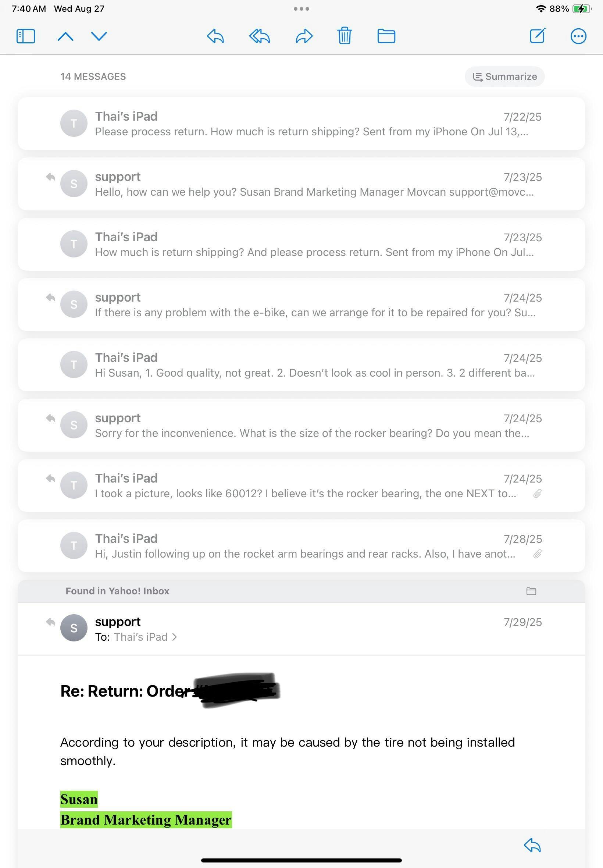Delete message with trash icon
603x868 pixels.
pos(345,36)
